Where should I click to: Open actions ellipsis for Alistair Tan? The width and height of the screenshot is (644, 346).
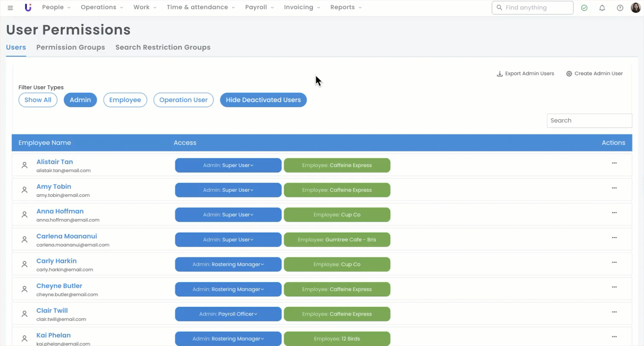pyautogui.click(x=614, y=163)
